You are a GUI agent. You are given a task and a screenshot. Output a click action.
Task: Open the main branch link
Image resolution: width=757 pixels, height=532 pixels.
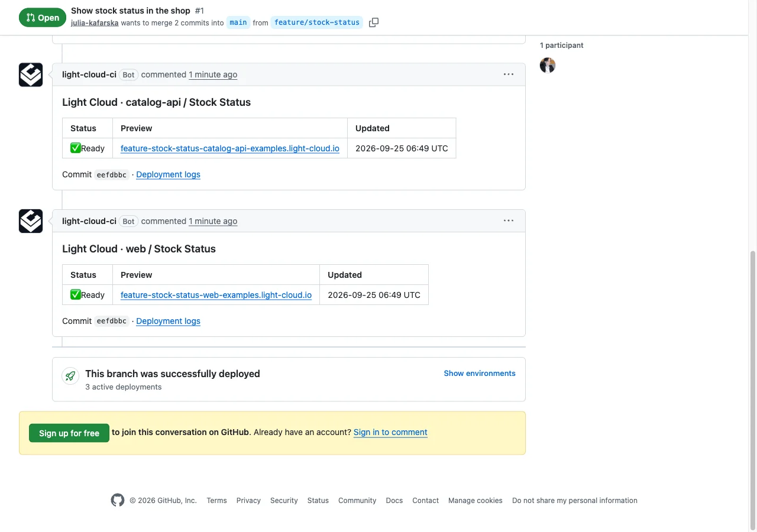pos(238,22)
